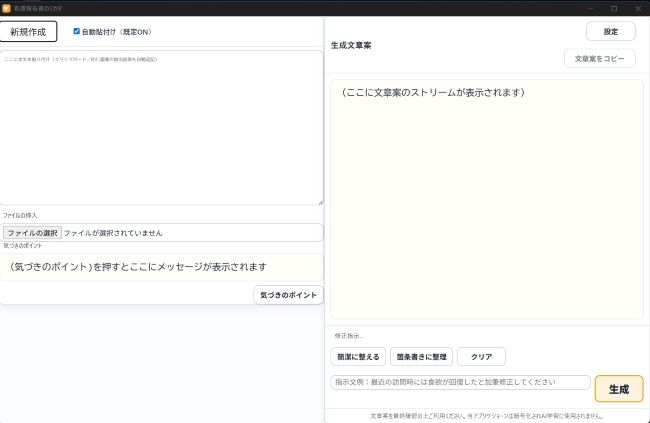This screenshot has height=423, width=650.
Task: Minimize the window
Action: pyautogui.click(x=591, y=8)
